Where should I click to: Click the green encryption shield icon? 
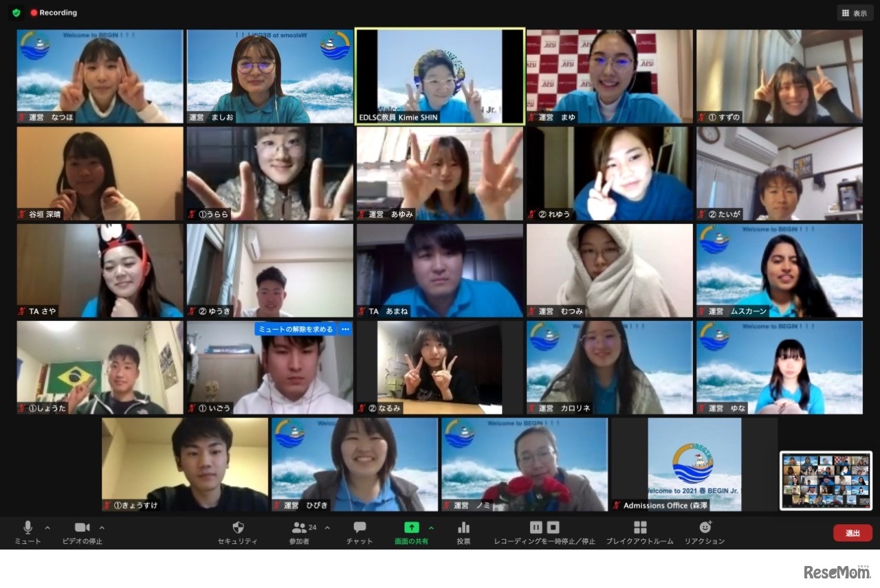[x=16, y=12]
